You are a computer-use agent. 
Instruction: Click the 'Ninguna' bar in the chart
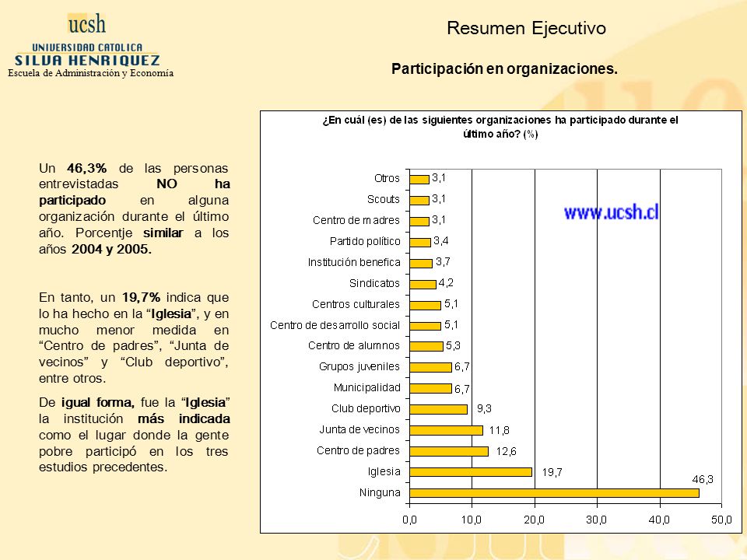554,493
